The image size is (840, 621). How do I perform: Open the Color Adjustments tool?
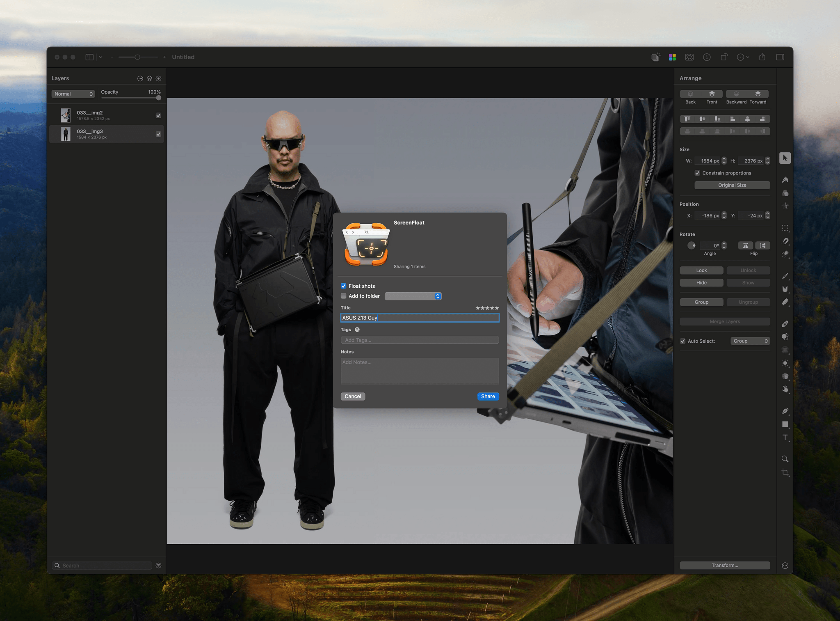785,193
